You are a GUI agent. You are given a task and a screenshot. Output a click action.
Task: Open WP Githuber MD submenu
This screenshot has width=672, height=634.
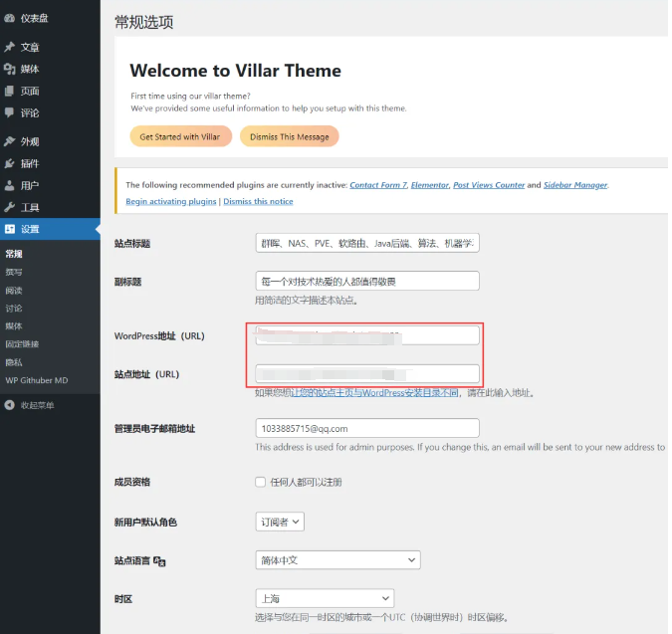click(x=37, y=380)
